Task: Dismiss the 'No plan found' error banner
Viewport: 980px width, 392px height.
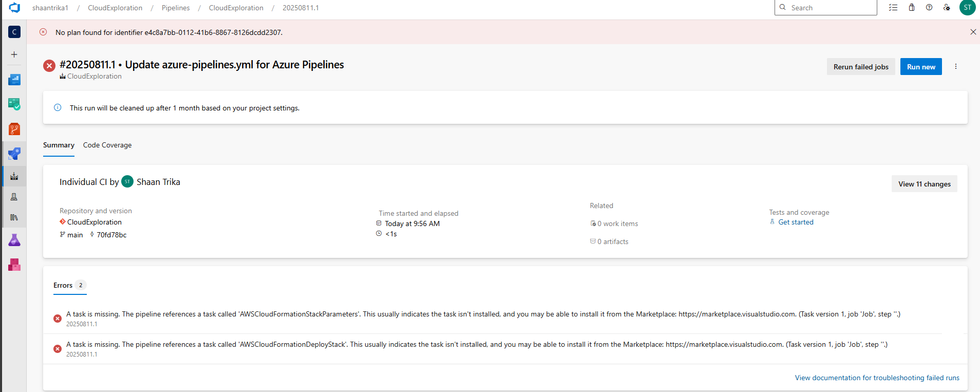Action: [973, 32]
